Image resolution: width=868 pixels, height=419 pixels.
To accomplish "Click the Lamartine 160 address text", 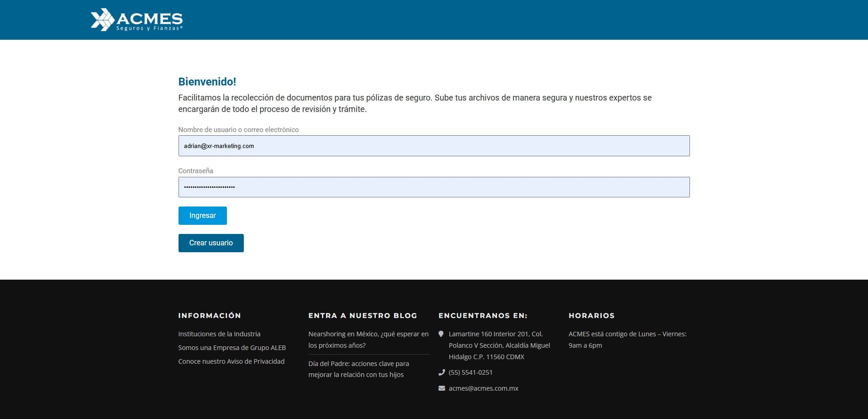I will coord(499,345).
